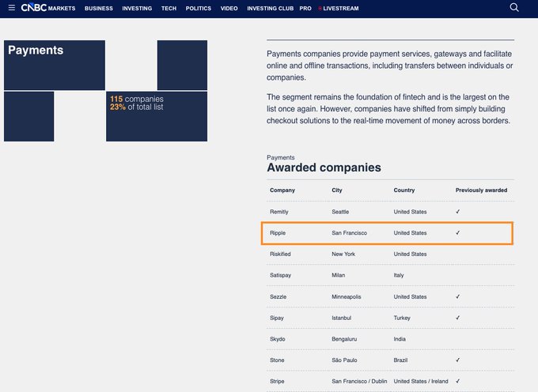Click the Brazil country cell
The width and height of the screenshot is (538, 392).
coord(400,360)
